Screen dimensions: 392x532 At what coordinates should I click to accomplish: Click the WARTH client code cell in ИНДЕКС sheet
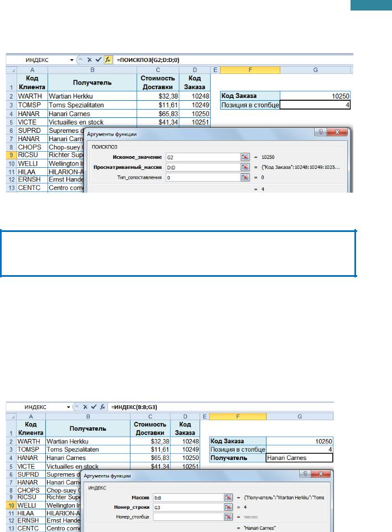(x=30, y=441)
